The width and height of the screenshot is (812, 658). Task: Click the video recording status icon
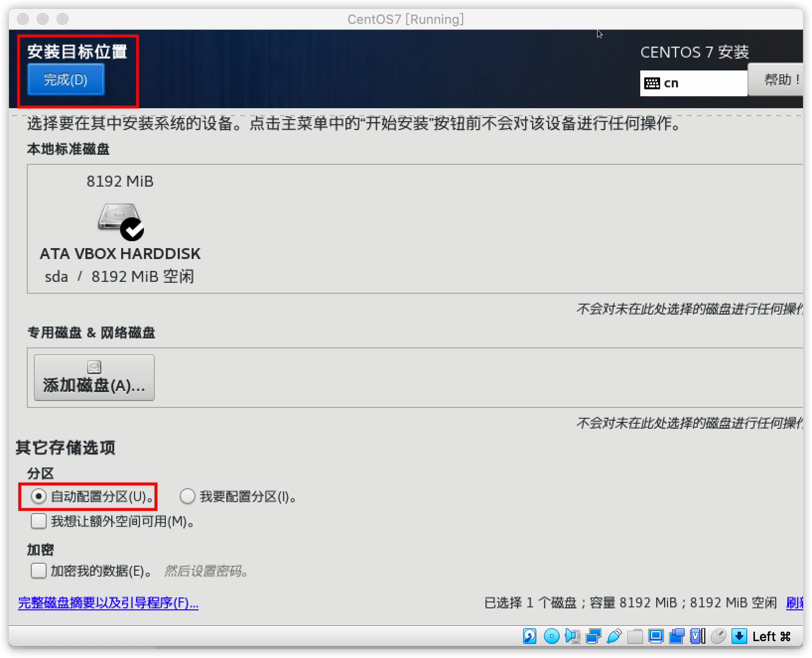coord(677,636)
